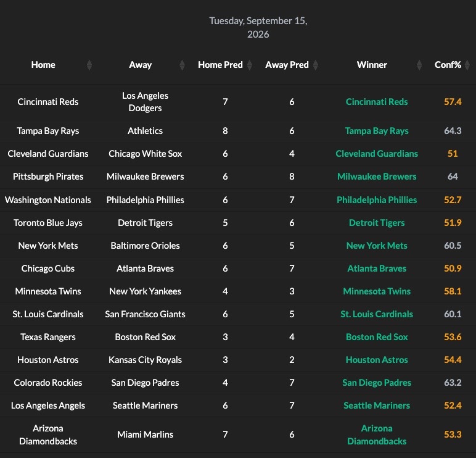476x458 pixels.
Task: Click Boston Red Sox away team
Action: pyautogui.click(x=145, y=337)
